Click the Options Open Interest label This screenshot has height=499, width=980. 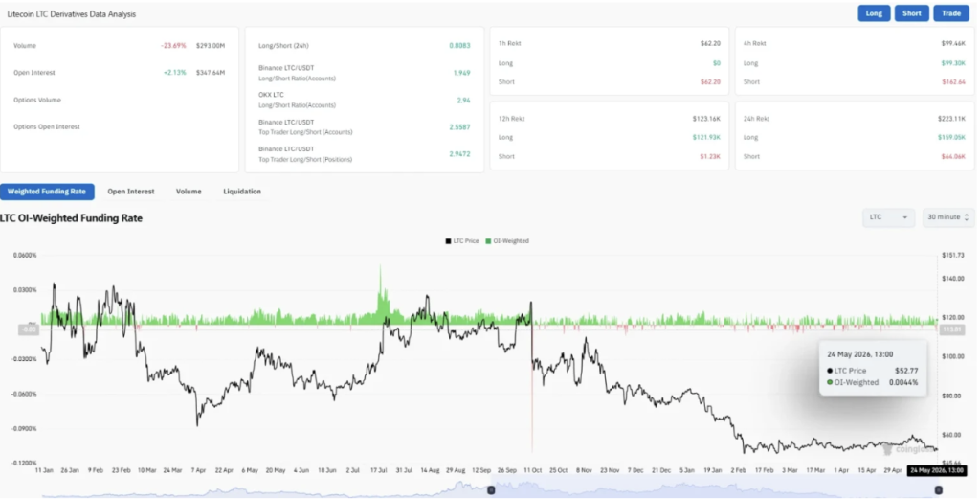[x=47, y=127]
